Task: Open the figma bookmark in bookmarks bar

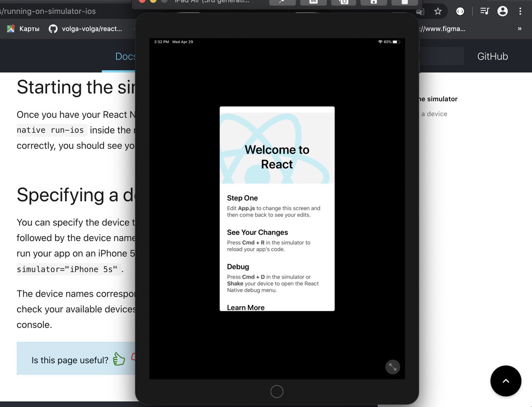Action: coord(442,29)
